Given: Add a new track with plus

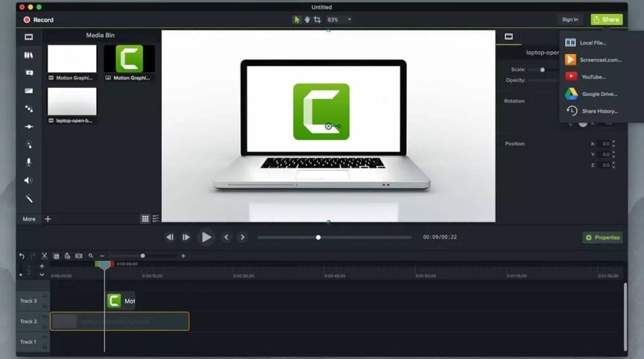Looking at the screenshot, I should (42, 266).
